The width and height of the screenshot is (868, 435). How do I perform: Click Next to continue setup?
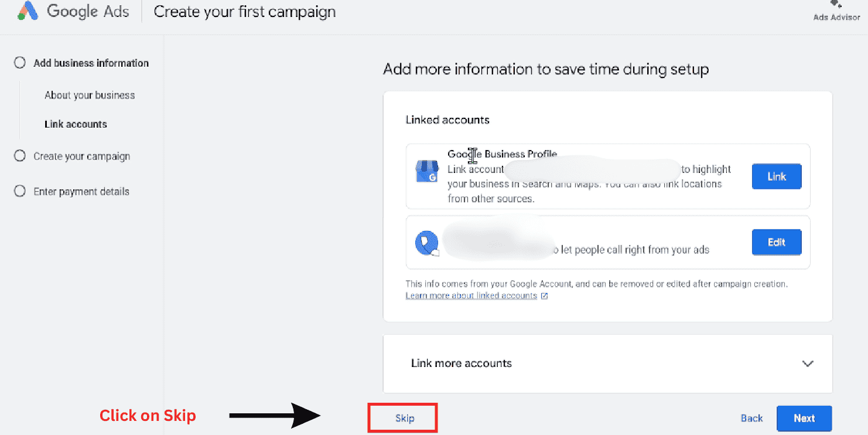coord(804,418)
